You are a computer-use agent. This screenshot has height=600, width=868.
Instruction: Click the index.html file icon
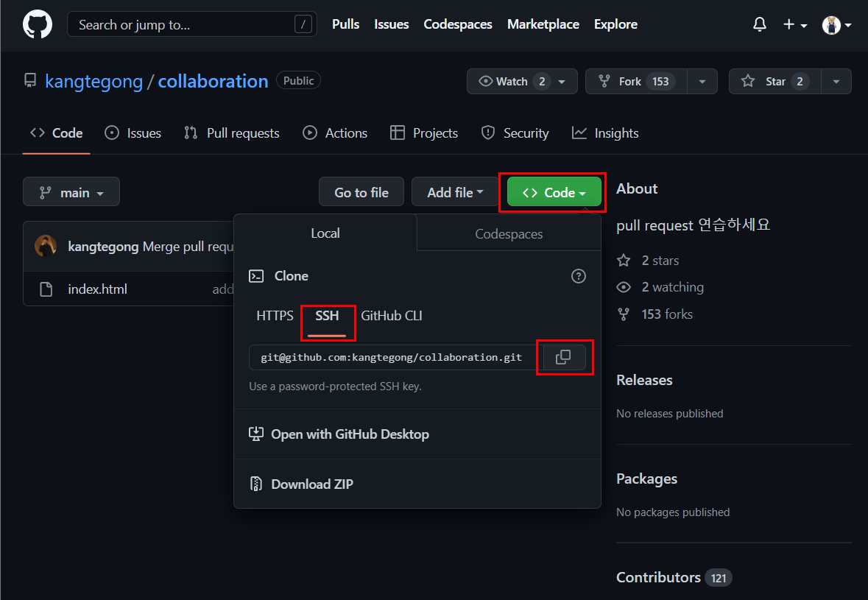[x=46, y=289]
